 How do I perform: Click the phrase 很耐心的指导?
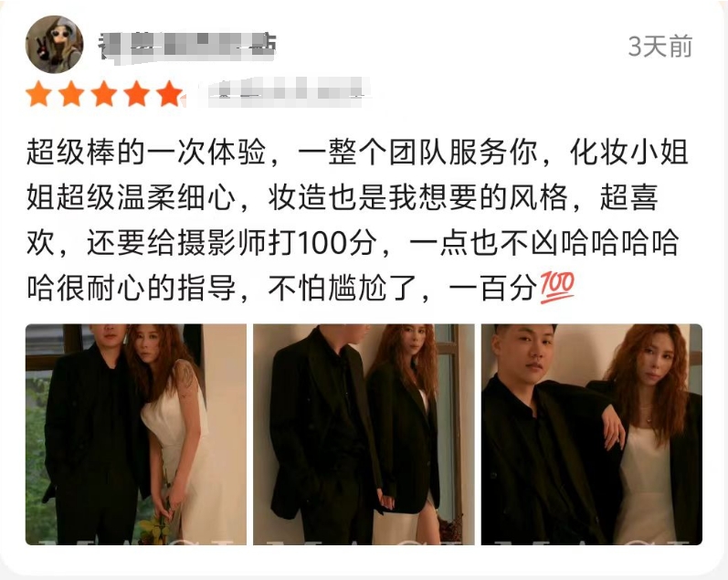tap(146, 288)
